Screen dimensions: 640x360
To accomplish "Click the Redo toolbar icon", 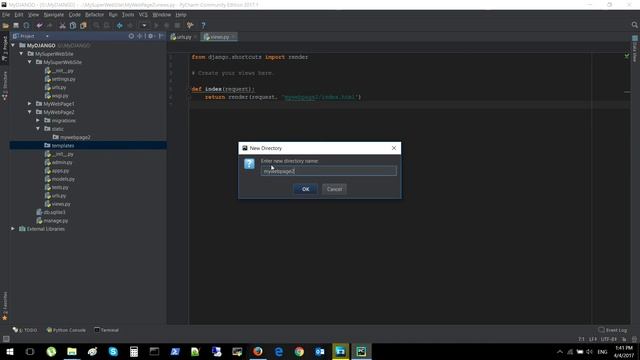I will click(49, 25).
